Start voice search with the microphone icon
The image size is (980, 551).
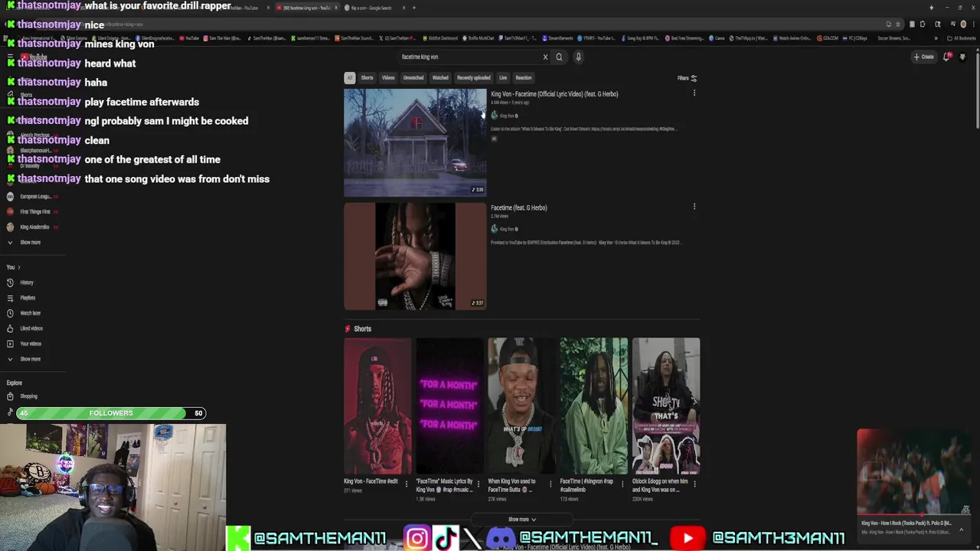click(x=578, y=57)
